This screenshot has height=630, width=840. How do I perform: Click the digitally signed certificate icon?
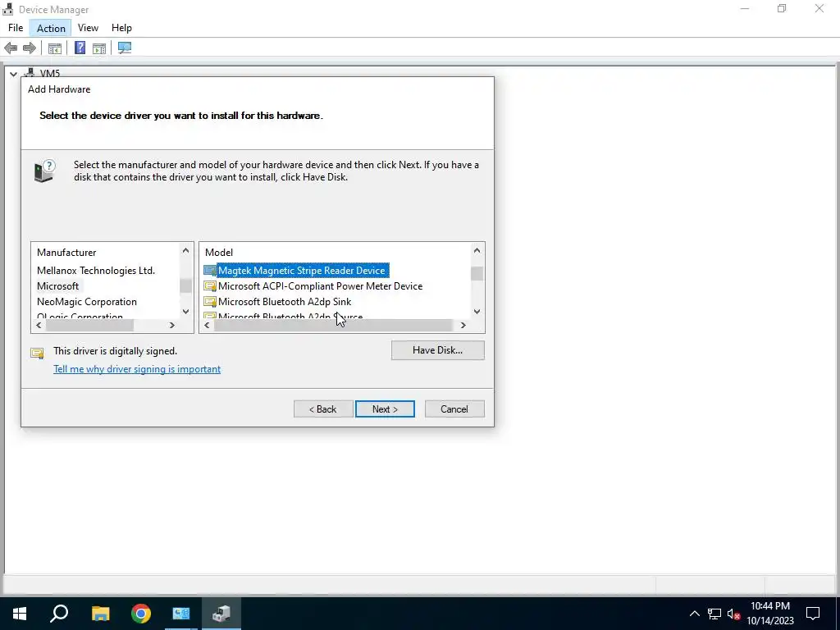[x=37, y=353]
